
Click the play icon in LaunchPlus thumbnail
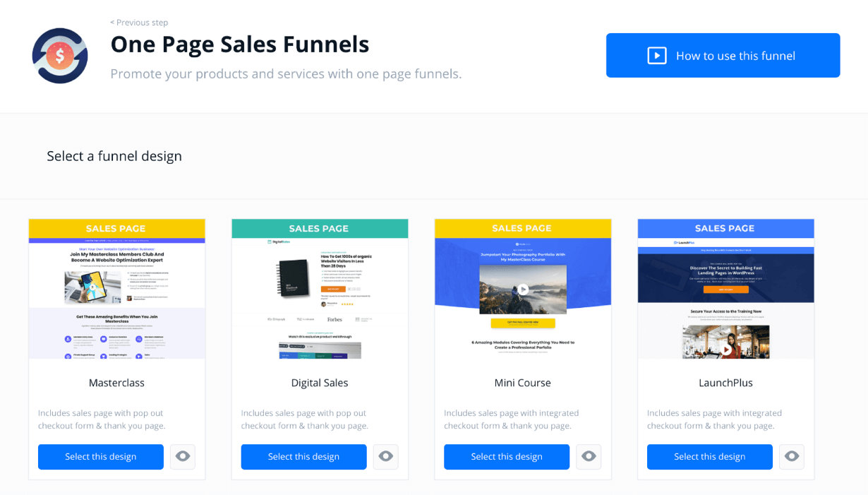[x=726, y=349]
